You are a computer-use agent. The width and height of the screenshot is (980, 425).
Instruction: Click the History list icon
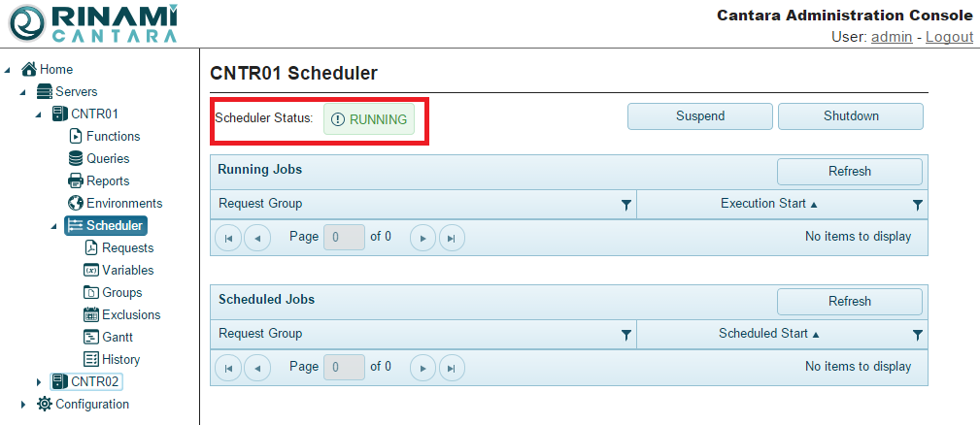click(91, 360)
